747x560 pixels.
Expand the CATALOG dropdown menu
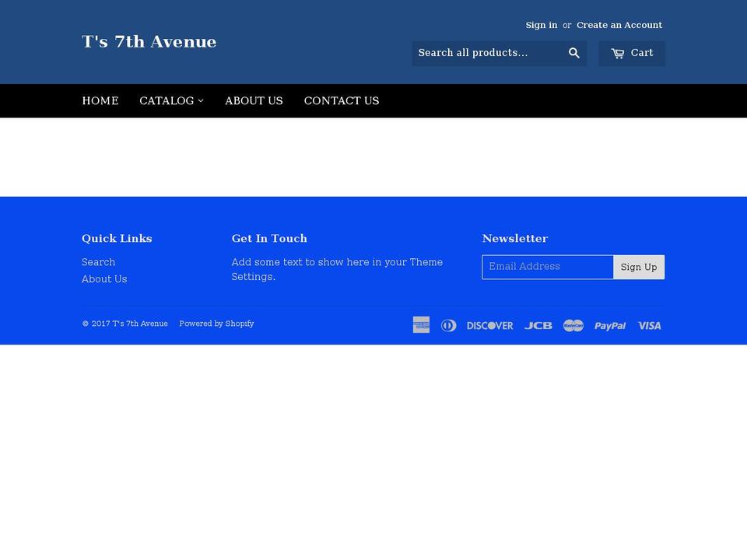tap(171, 101)
